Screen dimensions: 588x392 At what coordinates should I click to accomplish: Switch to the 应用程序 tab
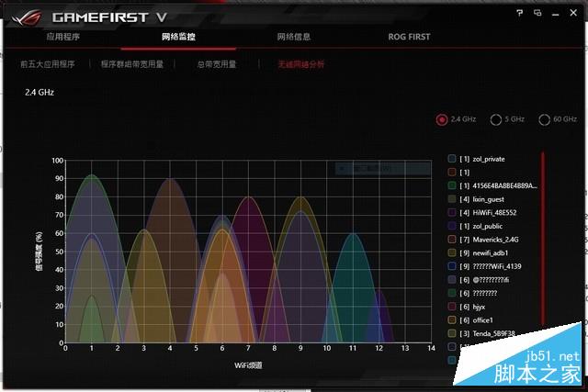[63, 37]
